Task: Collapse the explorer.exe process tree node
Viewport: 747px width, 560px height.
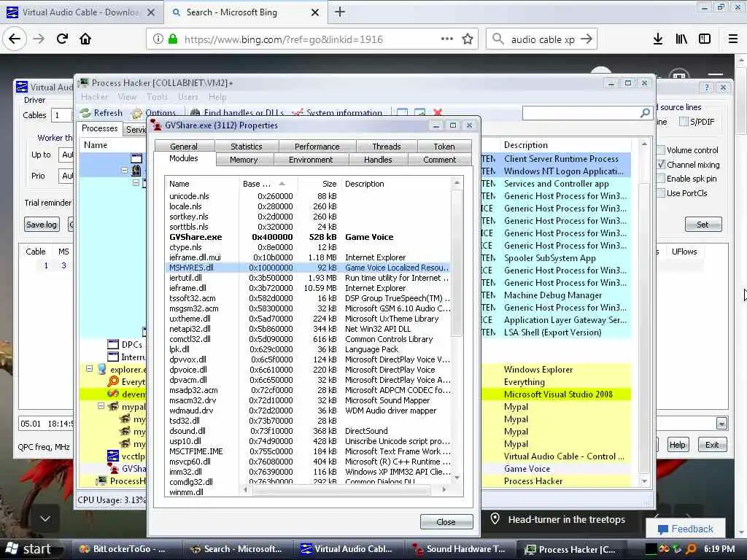Action: pos(89,368)
